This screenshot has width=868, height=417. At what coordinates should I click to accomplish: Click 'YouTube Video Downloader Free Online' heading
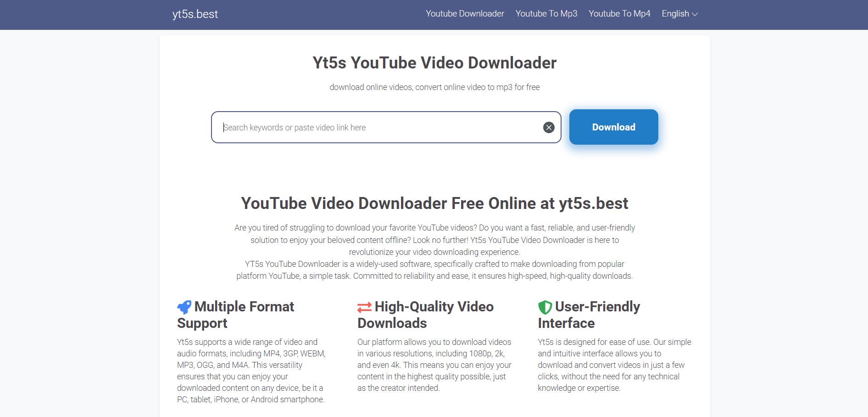434,203
